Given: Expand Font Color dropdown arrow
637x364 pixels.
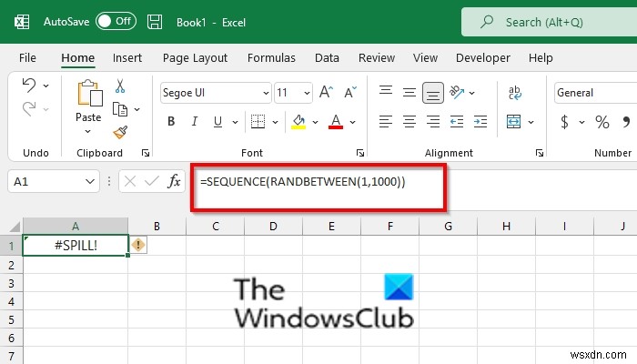Looking at the screenshot, I should (x=353, y=122).
